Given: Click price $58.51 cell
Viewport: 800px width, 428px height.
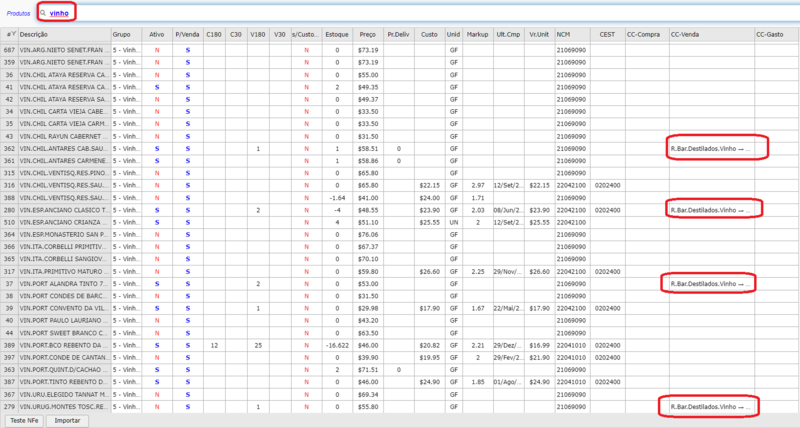Looking at the screenshot, I should [x=367, y=148].
